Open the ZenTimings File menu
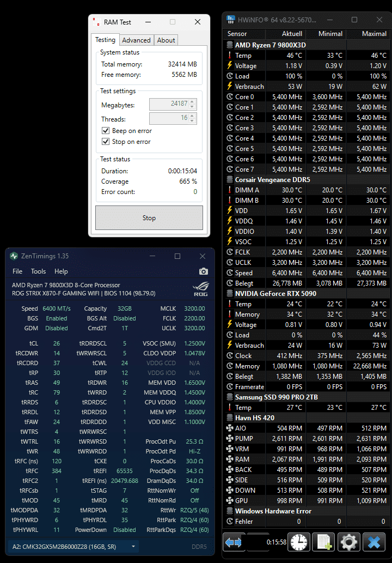Image resolution: width=392 pixels, height=563 pixels. coord(17,271)
